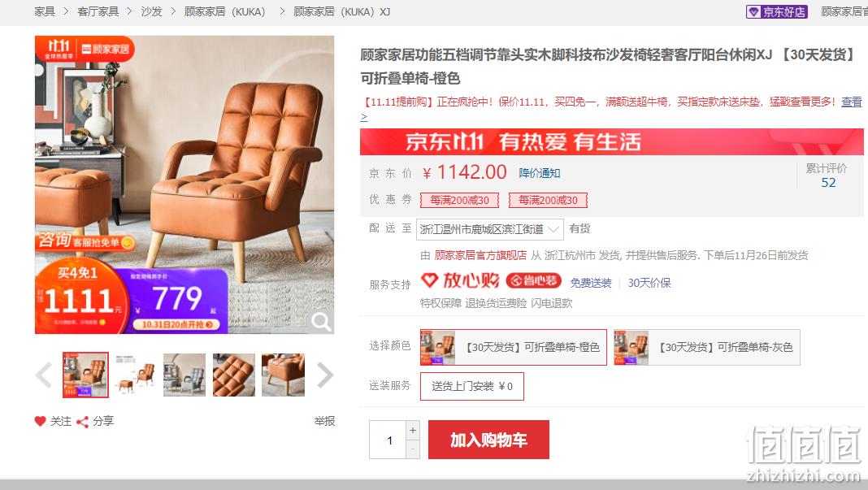This screenshot has width=868, height=490.
Task: Click the 省心装 service badge
Action: click(x=534, y=280)
